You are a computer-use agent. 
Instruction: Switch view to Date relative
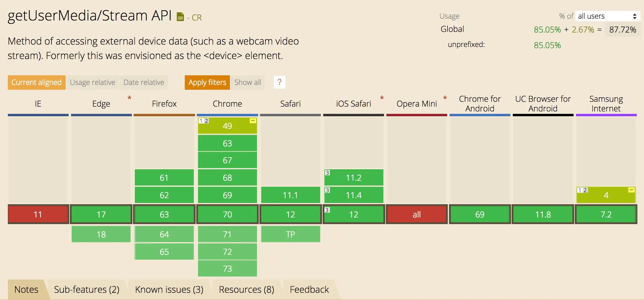point(144,82)
